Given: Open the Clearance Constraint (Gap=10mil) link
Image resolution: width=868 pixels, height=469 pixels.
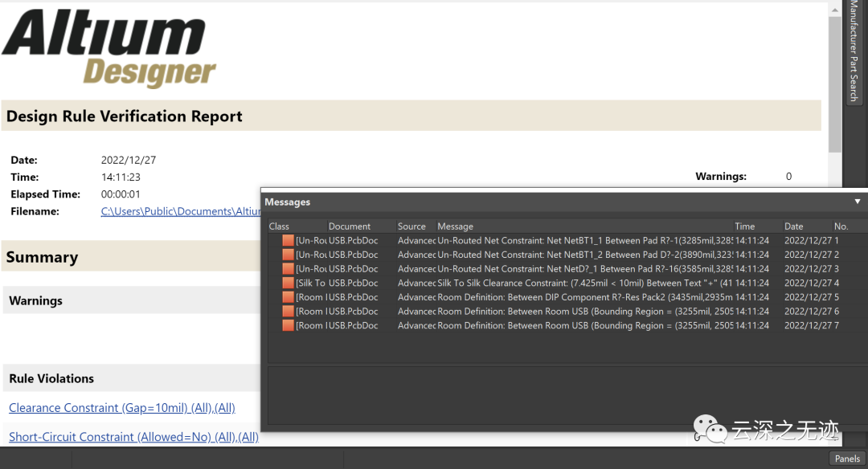Looking at the screenshot, I should click(122, 408).
